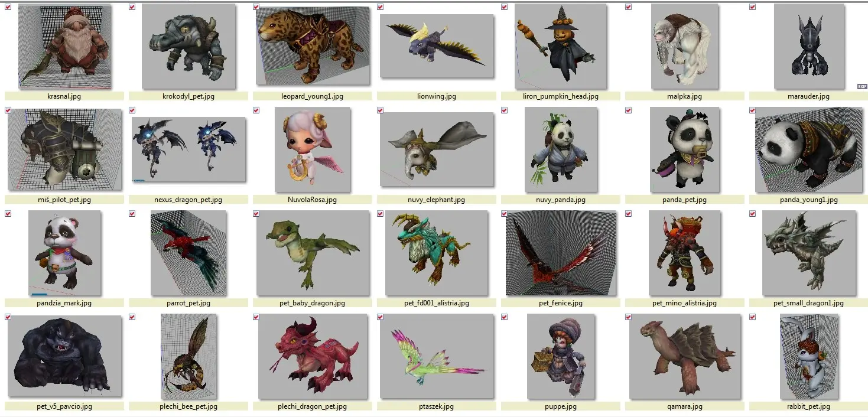Select the pet_v5_pavcio.jpg gorilla thumbnail
The width and height of the screenshot is (868, 417).
point(64,356)
